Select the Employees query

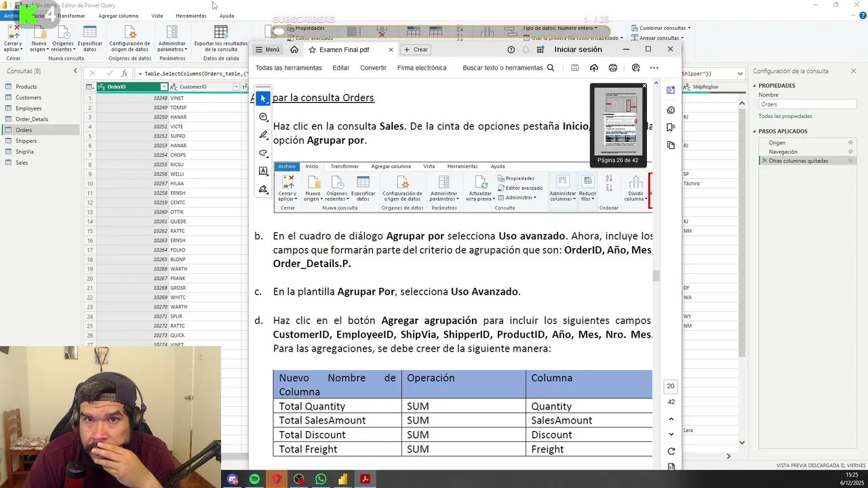pos(28,108)
